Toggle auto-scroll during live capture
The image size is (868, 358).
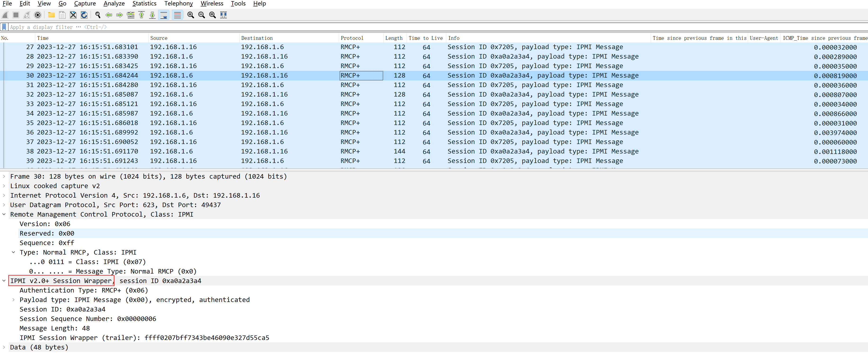[164, 15]
